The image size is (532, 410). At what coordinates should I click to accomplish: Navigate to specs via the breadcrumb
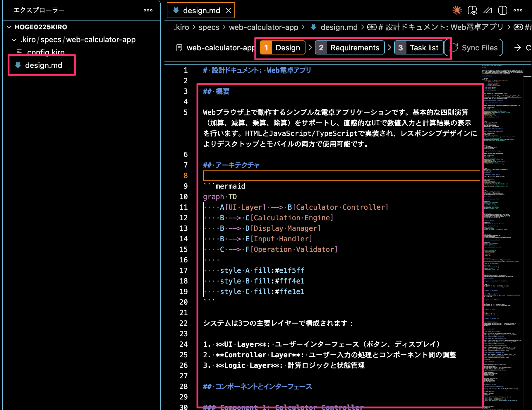209,27
